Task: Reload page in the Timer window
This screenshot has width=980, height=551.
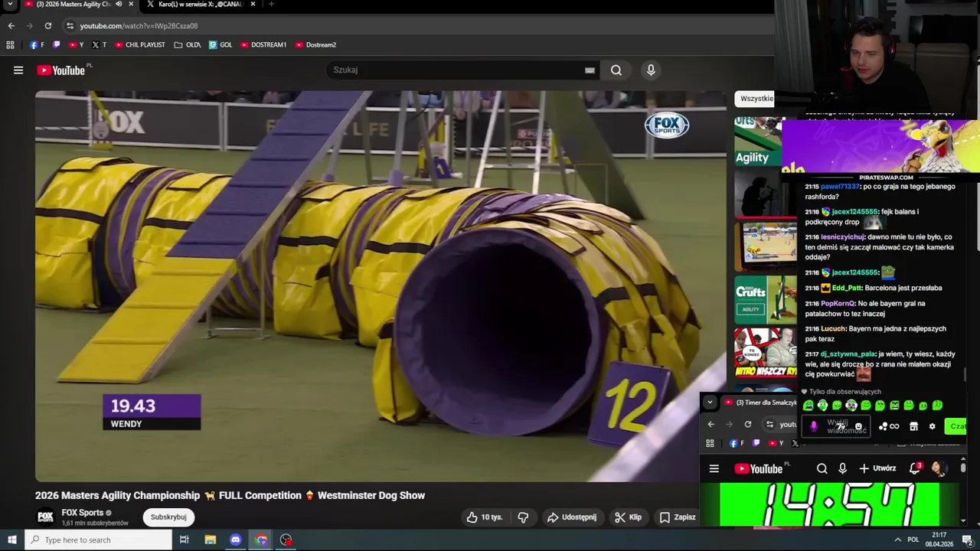Action: 748,424
